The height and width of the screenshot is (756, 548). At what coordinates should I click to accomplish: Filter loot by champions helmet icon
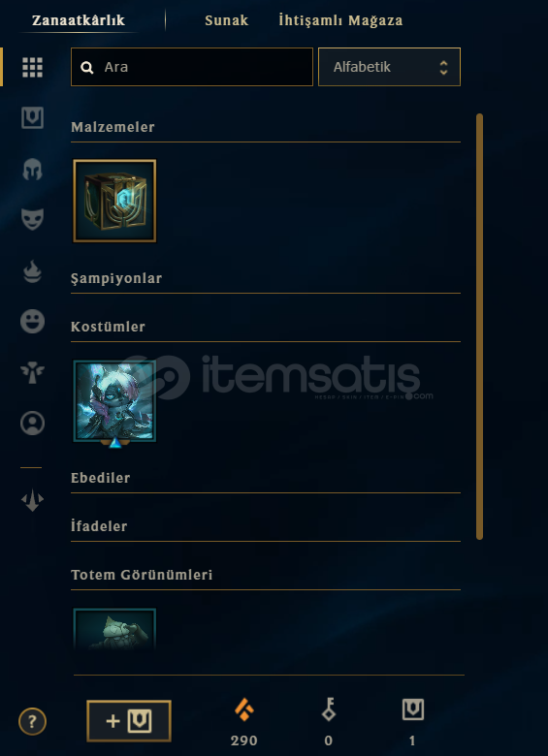32,170
